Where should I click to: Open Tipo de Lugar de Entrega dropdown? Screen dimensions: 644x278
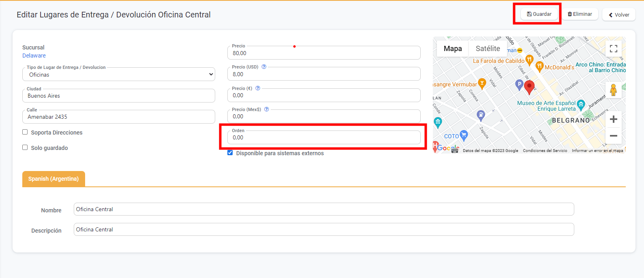click(x=119, y=75)
